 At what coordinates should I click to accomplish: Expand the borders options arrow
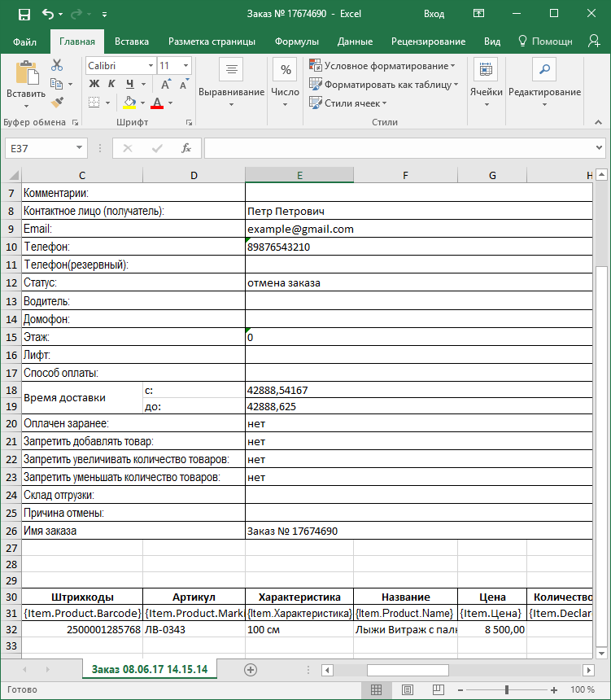(107, 103)
